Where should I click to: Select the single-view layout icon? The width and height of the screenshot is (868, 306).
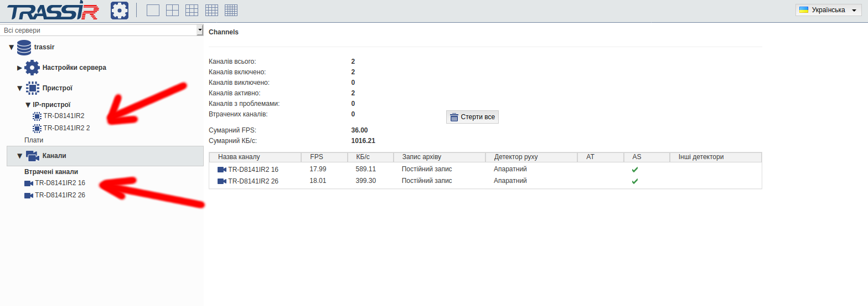153,10
